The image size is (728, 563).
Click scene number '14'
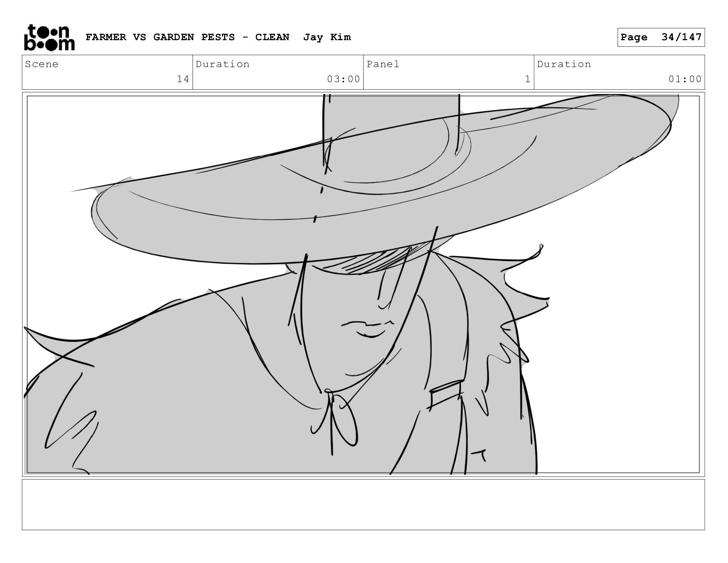(x=183, y=79)
